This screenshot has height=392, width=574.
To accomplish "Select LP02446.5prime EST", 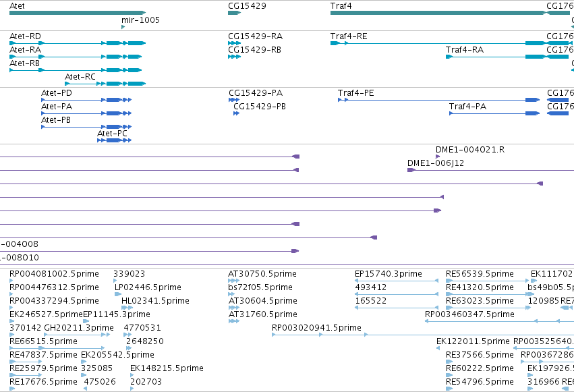I will (x=118, y=294).
